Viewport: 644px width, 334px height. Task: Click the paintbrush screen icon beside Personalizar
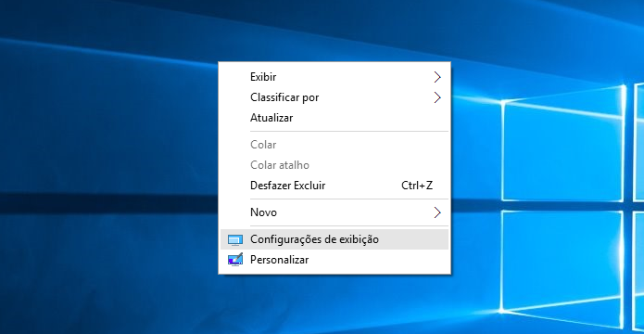click(235, 260)
